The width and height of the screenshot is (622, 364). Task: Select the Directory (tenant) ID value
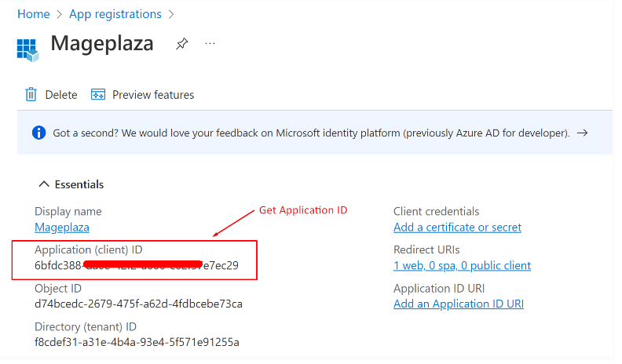coord(137,342)
